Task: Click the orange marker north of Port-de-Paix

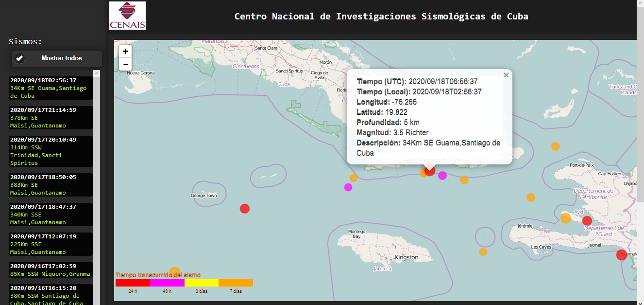Action: point(555,146)
